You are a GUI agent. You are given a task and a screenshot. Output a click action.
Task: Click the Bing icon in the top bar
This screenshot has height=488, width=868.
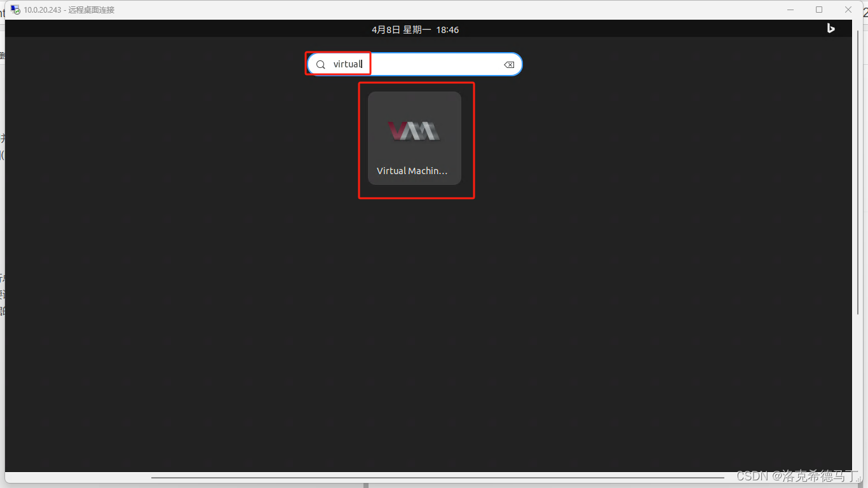click(x=831, y=29)
